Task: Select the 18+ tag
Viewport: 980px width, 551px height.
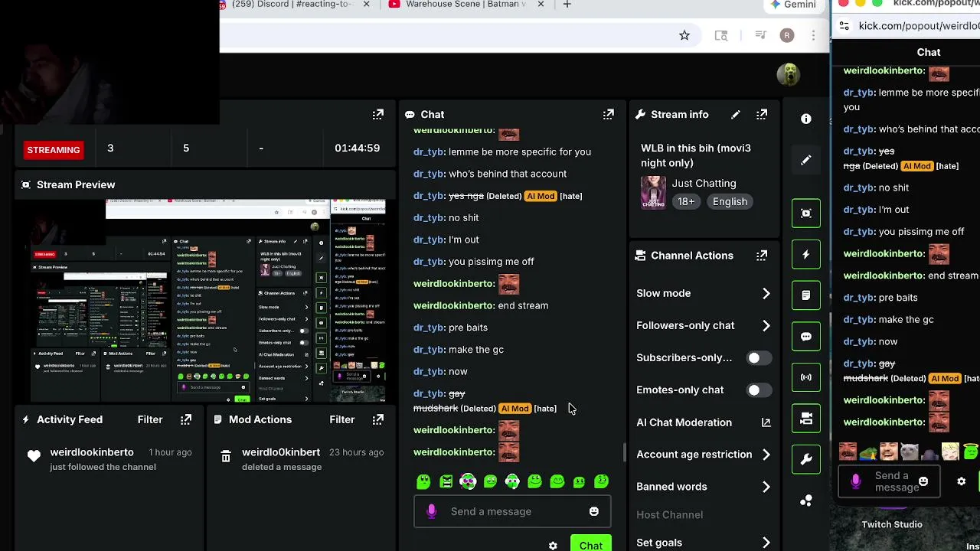Action: (686, 201)
